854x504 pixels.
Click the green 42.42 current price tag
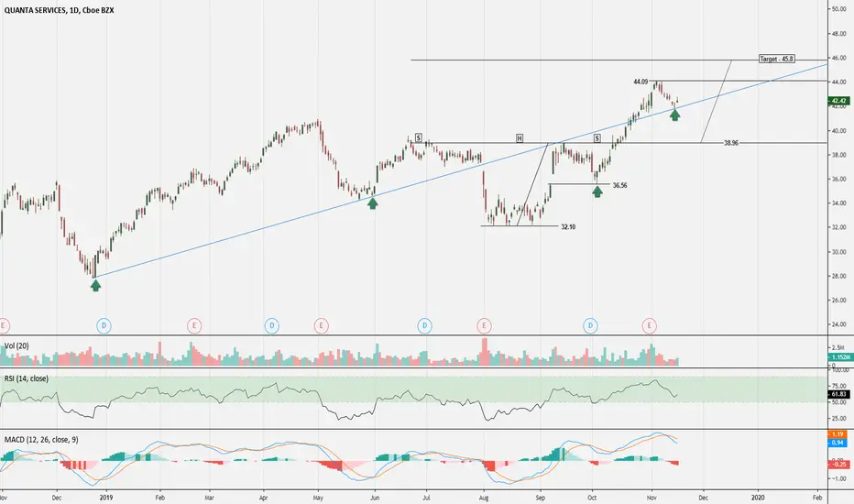[x=838, y=101]
